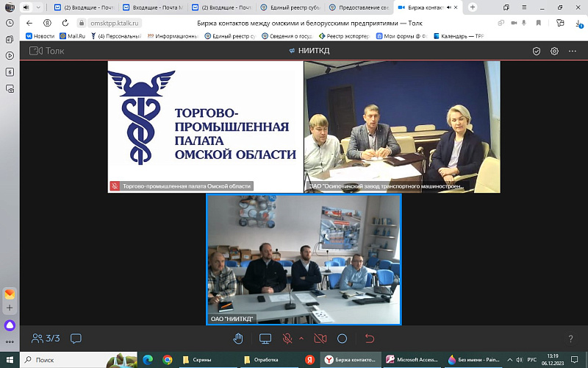Raise hand in the conference toolbar
The width and height of the screenshot is (588, 368).
click(238, 339)
